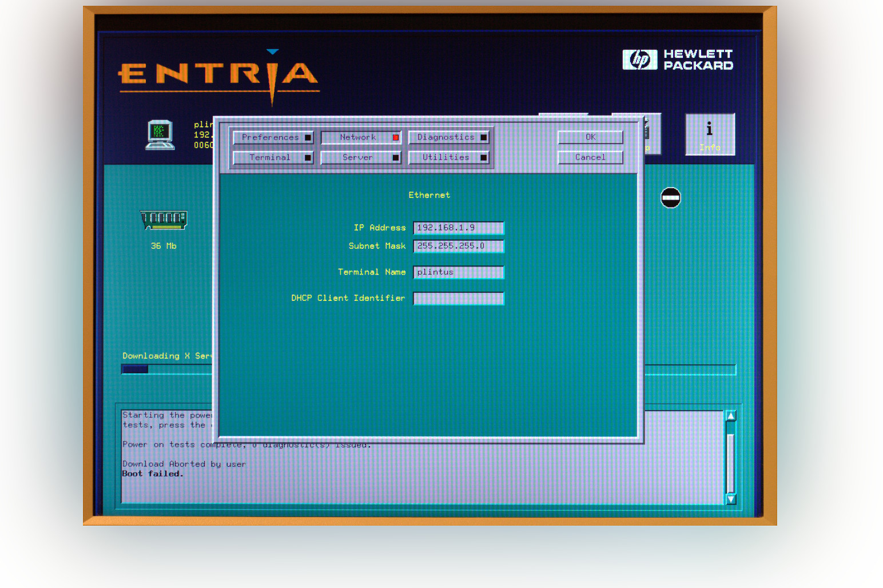Focus the Subnet Mask field
Screen dimensions: 883x588
pos(458,246)
